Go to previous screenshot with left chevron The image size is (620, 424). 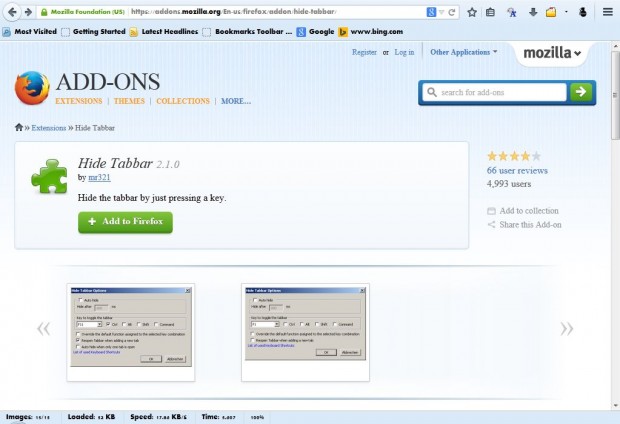44,329
